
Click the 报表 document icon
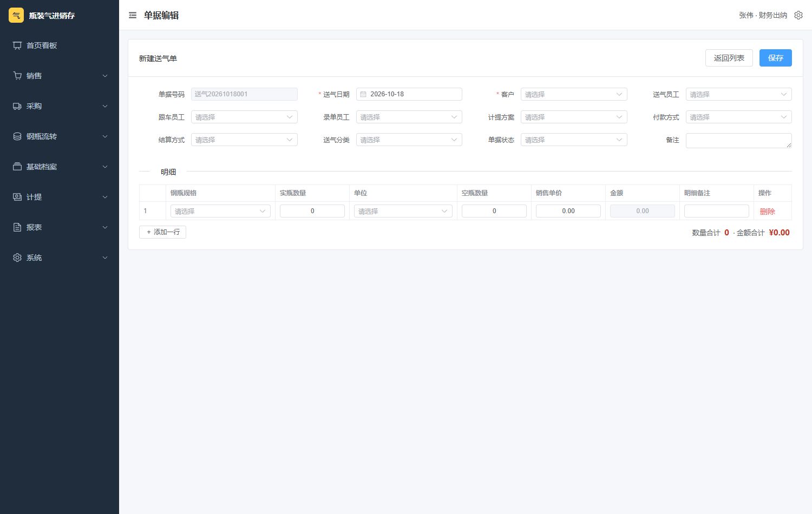coord(17,227)
